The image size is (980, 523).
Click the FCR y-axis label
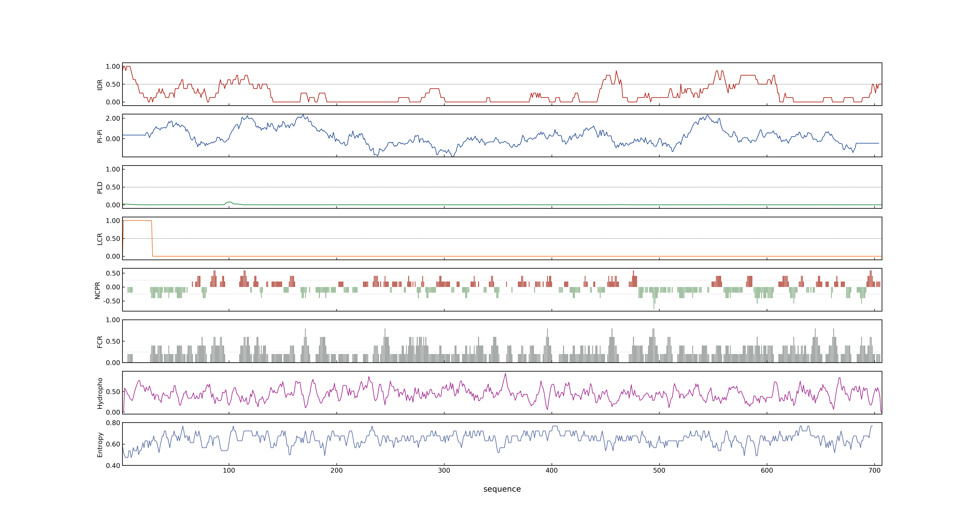(x=100, y=341)
